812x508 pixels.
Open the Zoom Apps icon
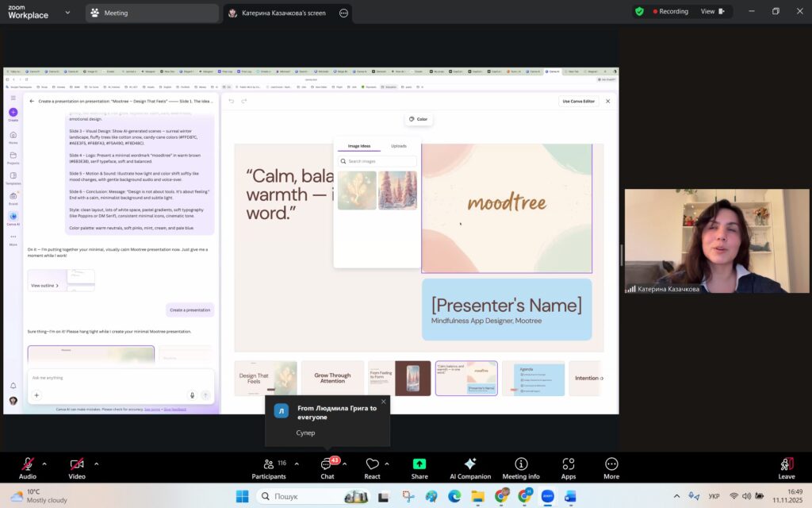pyautogui.click(x=568, y=464)
